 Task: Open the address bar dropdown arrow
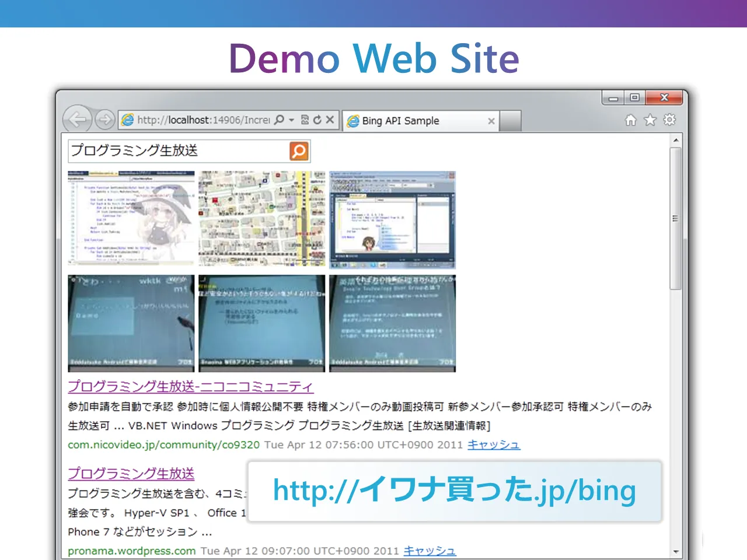pos(291,120)
